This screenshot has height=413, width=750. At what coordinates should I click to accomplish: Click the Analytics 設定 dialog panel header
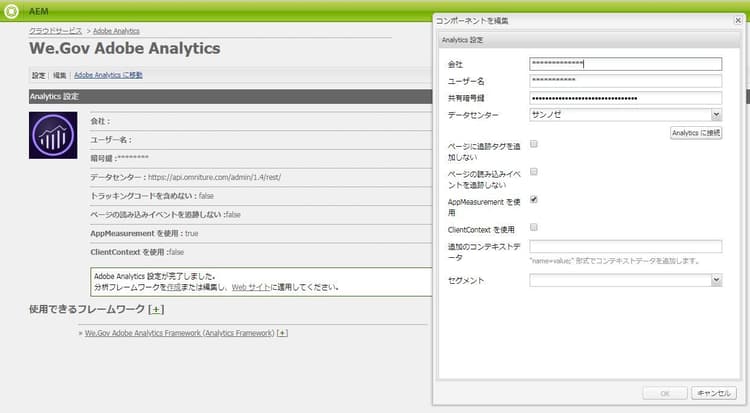coord(590,40)
